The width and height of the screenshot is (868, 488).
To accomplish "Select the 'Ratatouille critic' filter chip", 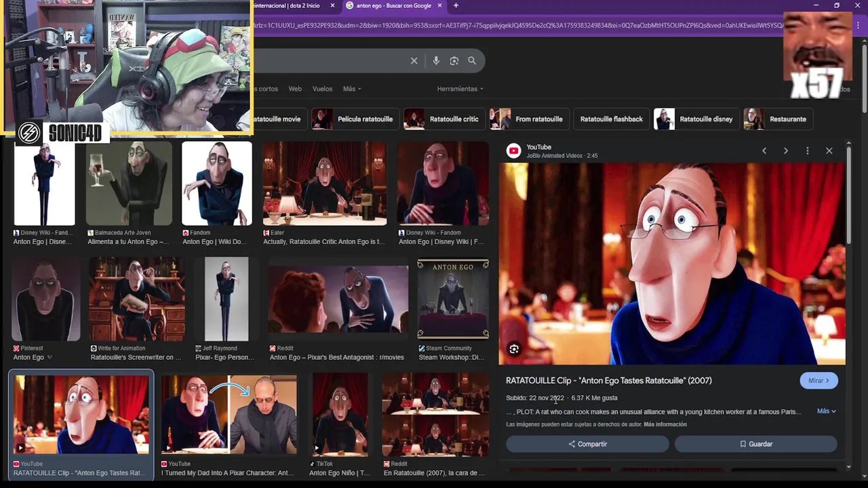I will coord(445,119).
